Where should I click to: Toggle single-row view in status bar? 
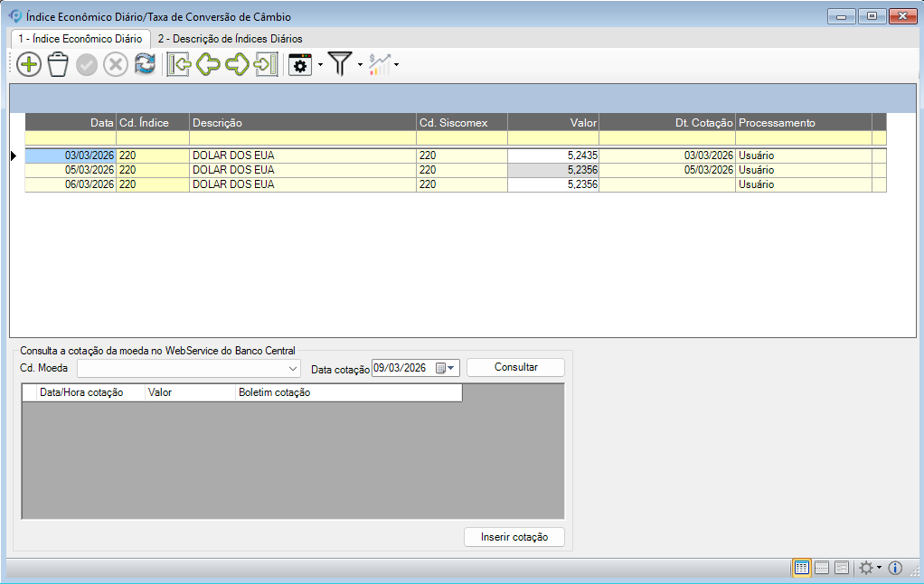[822, 568]
